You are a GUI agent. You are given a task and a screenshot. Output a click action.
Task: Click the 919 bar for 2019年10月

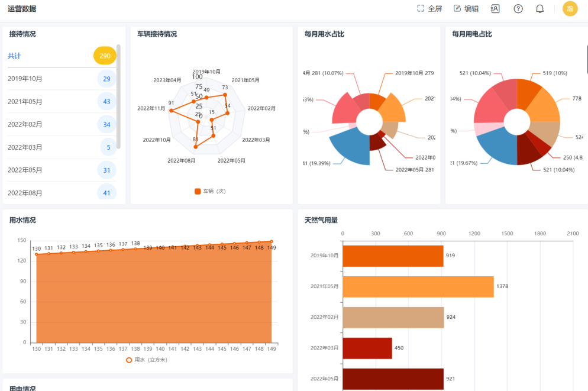point(393,256)
